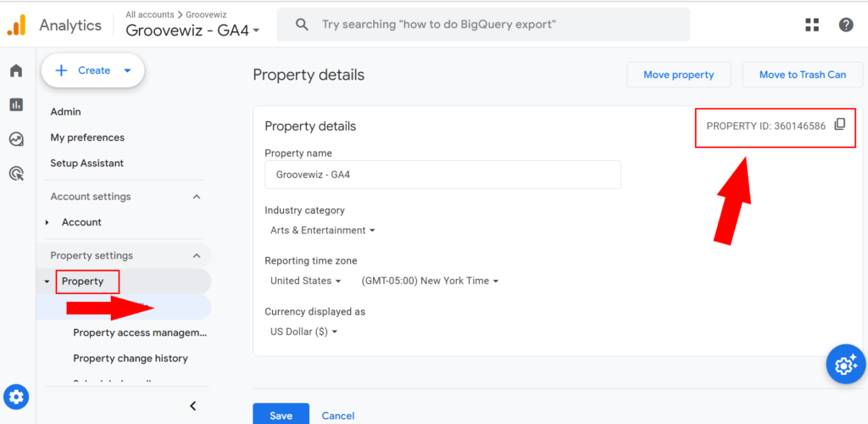Image resolution: width=868 pixels, height=424 pixels.
Task: Open the US Dollar currency dropdown
Action: tap(304, 332)
